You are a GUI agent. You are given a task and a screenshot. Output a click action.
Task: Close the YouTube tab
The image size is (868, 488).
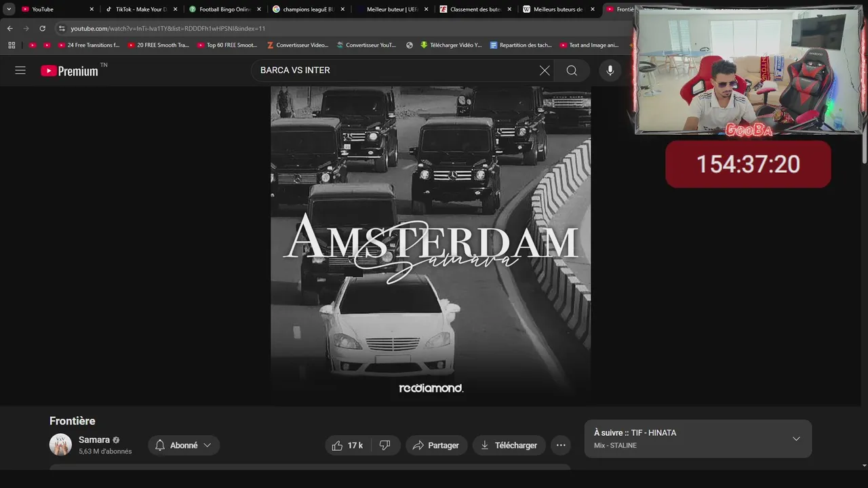92,9
